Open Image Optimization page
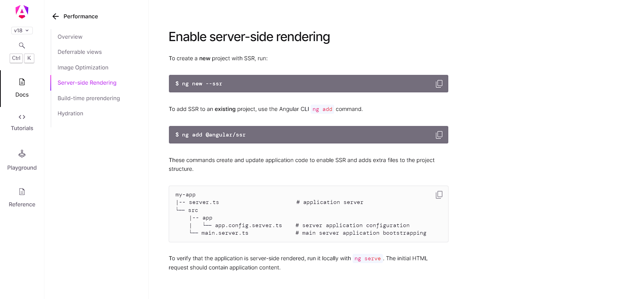Viewport: 644px width, 299px height. click(x=83, y=67)
